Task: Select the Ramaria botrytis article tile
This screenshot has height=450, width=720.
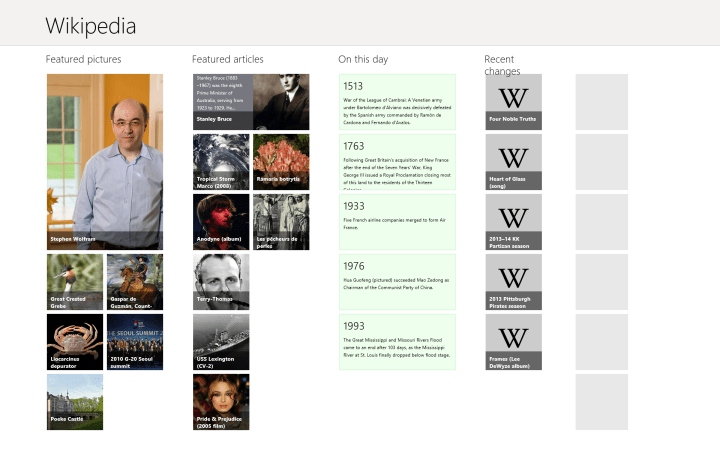Action: pyautogui.click(x=281, y=162)
